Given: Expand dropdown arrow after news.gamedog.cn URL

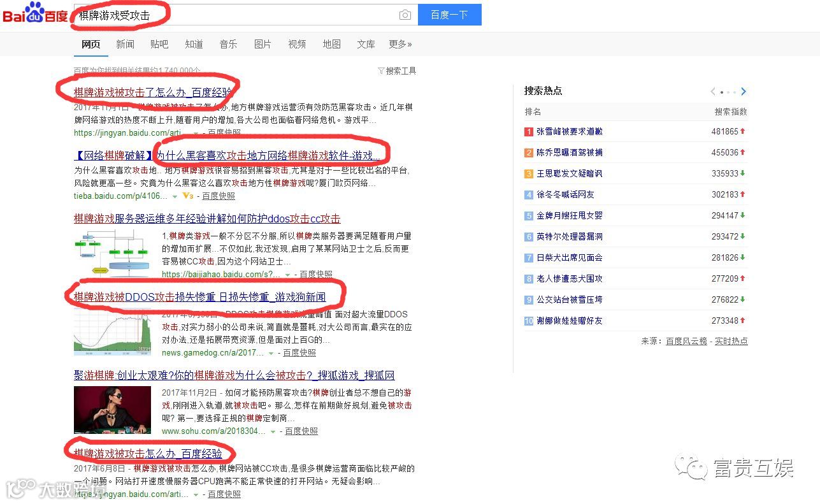Looking at the screenshot, I should point(271,353).
